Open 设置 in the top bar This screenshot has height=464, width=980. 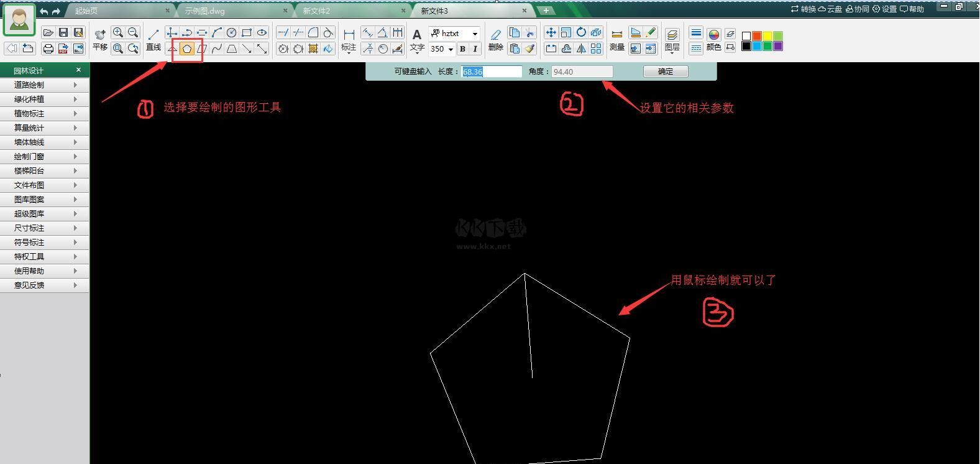[x=884, y=9]
